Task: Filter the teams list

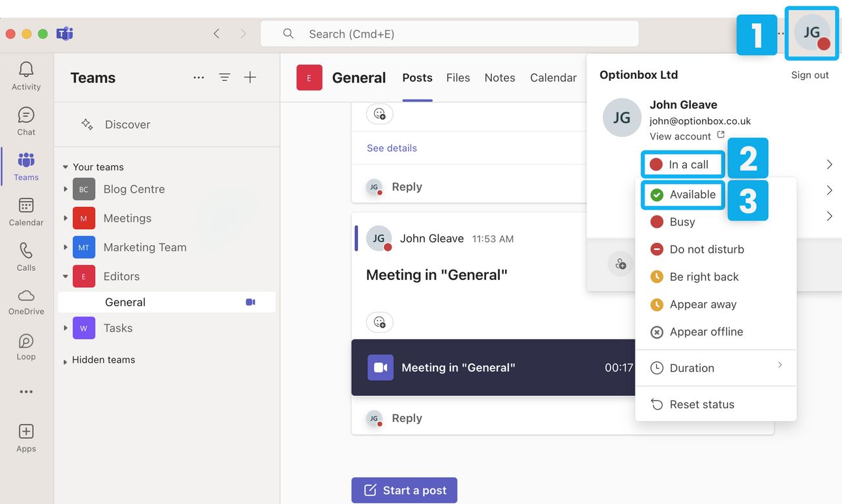Action: [x=225, y=77]
